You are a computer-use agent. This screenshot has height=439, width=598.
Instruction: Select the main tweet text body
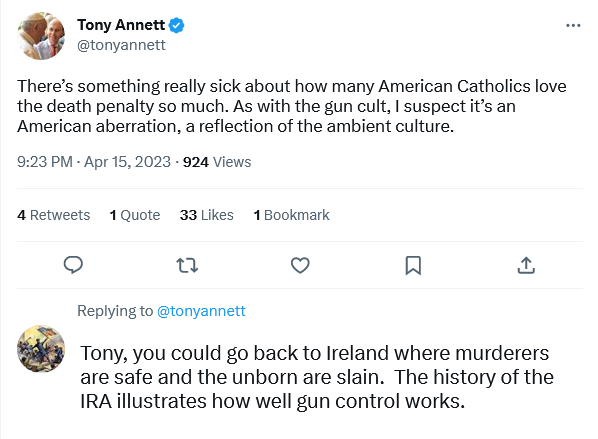pos(292,106)
